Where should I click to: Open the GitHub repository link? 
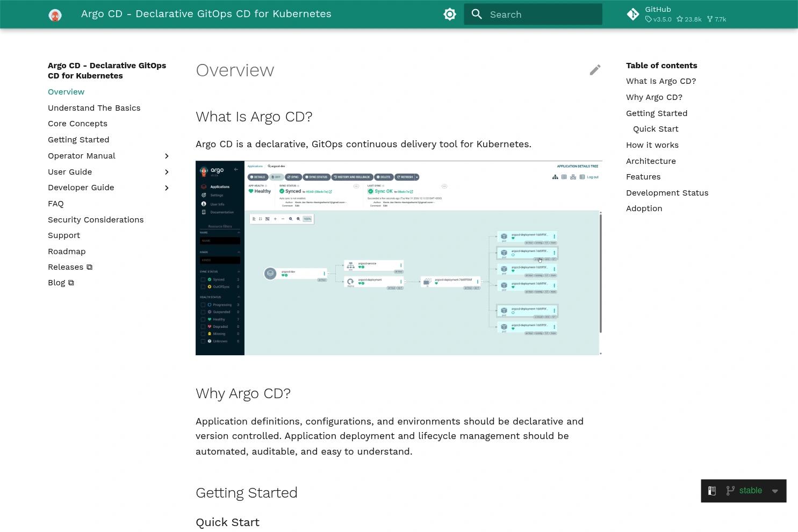677,15
